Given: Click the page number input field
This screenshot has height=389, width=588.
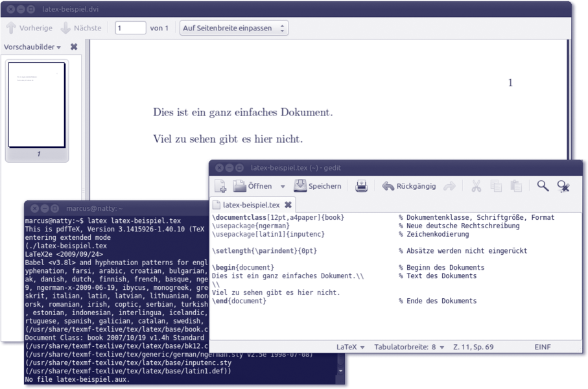Looking at the screenshot, I should pyautogui.click(x=130, y=28).
